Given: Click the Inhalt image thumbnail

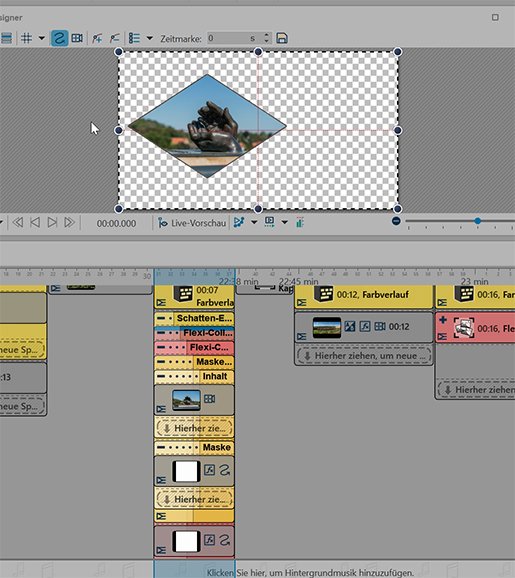Looking at the screenshot, I should 187,400.
